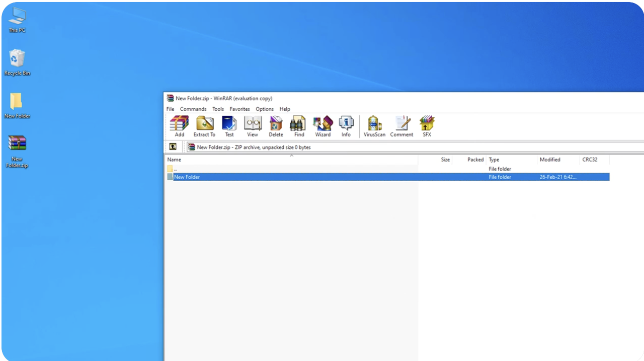The height and width of the screenshot is (361, 644).
Task: Go up one folder level
Action: click(173, 147)
